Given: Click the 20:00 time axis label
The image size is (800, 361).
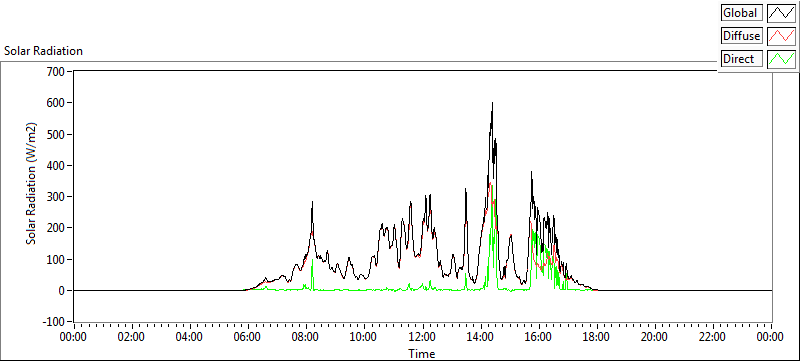Looking at the screenshot, I should point(655,337).
